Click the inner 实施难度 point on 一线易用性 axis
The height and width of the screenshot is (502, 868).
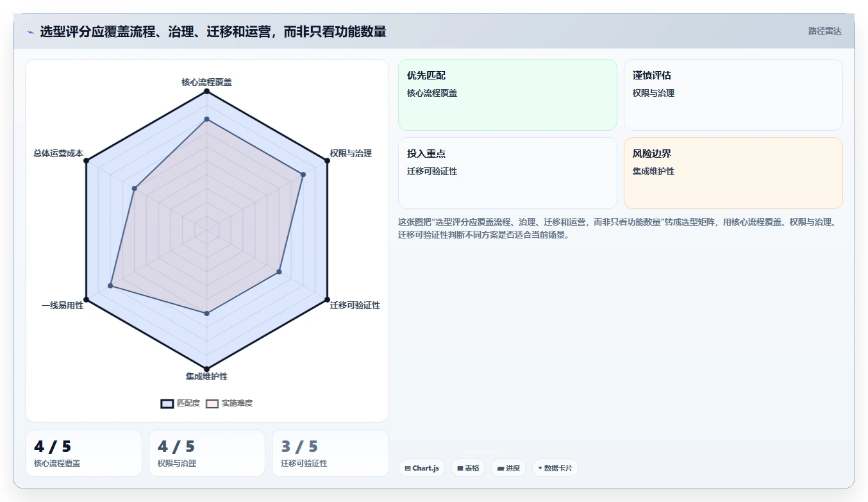(110, 286)
